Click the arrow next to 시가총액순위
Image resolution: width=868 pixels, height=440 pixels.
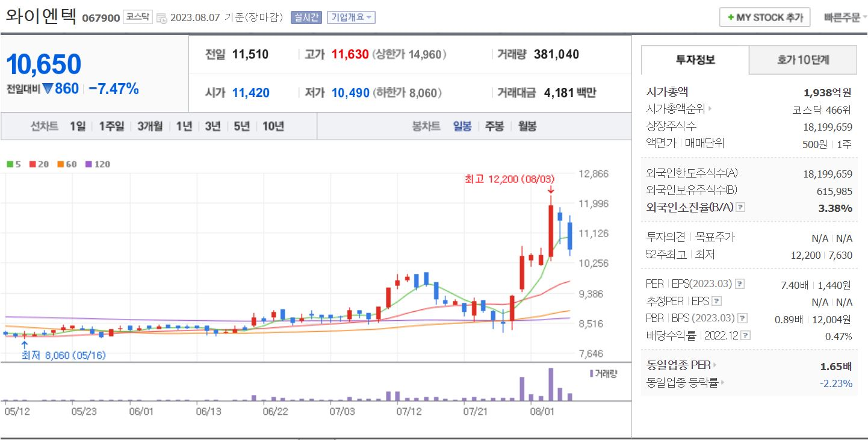click(x=710, y=109)
